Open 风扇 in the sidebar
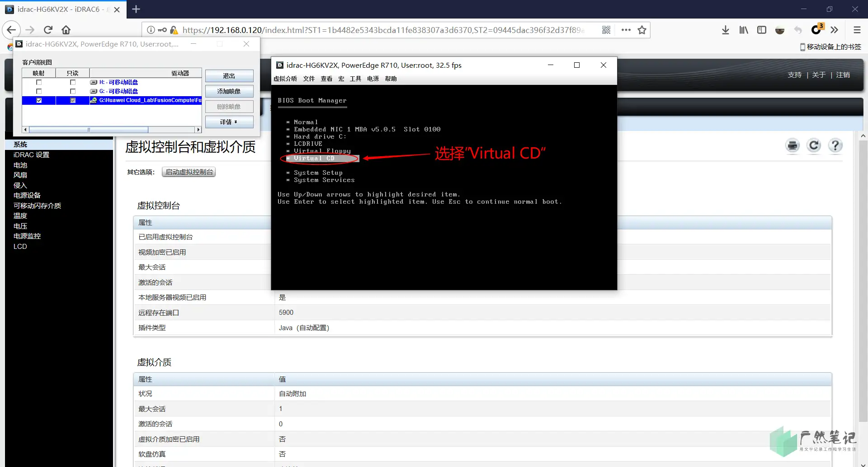 pyautogui.click(x=20, y=175)
